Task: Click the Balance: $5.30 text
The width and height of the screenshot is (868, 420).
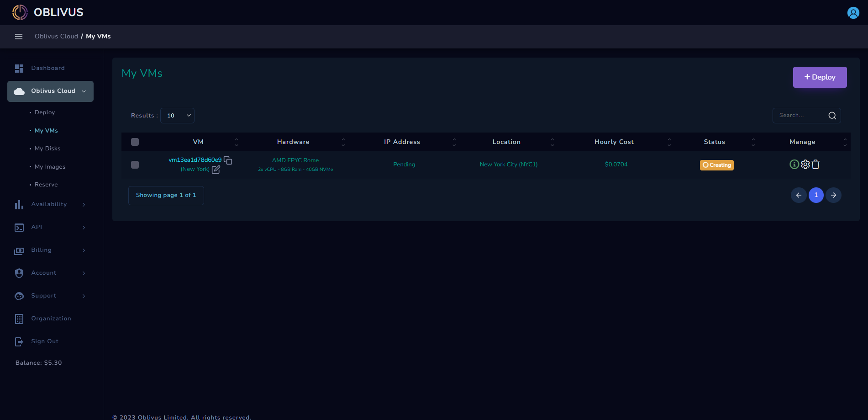Action: tap(39, 363)
